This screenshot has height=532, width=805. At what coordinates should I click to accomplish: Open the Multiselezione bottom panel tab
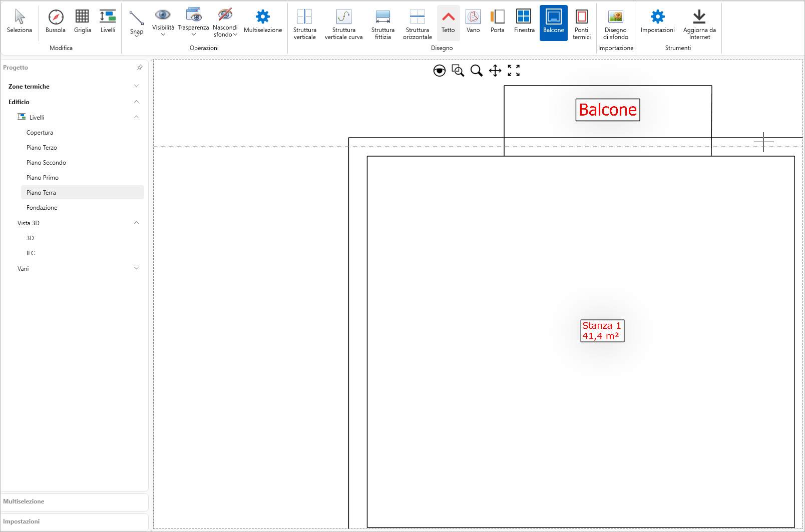pyautogui.click(x=24, y=501)
